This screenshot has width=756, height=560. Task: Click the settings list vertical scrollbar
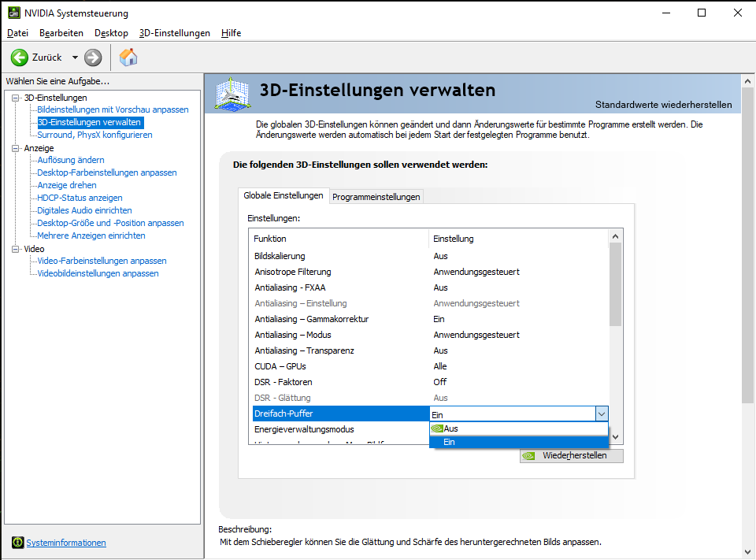coord(615,284)
